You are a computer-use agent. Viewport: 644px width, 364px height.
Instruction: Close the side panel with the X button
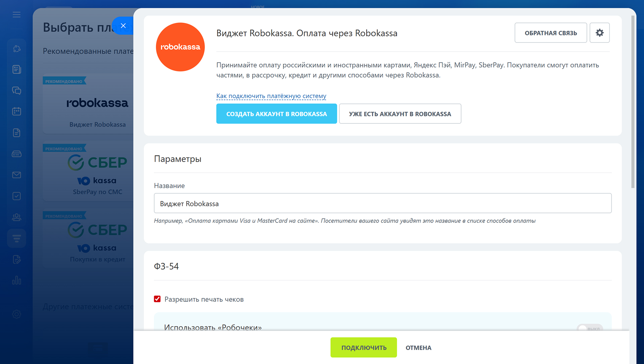pos(123,26)
